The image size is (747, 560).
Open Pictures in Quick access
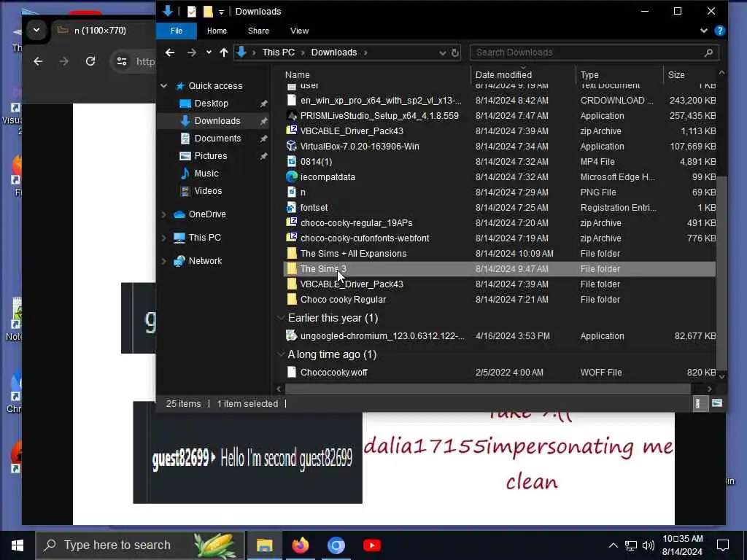click(211, 156)
